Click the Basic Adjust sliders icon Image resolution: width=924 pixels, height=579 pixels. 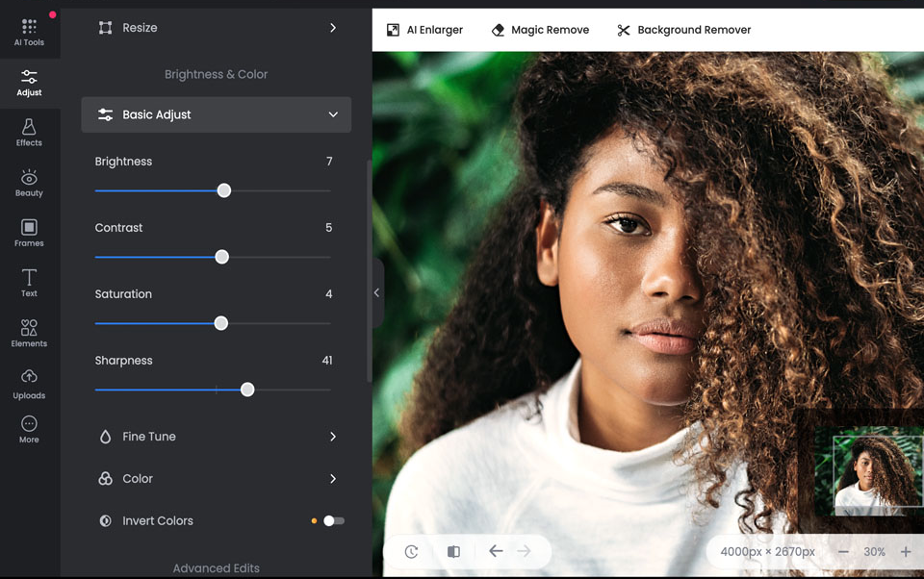[x=106, y=114]
